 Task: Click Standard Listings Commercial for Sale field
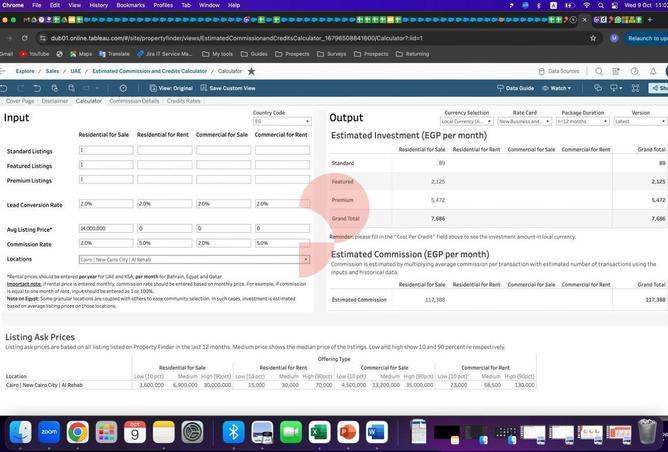[x=223, y=150]
